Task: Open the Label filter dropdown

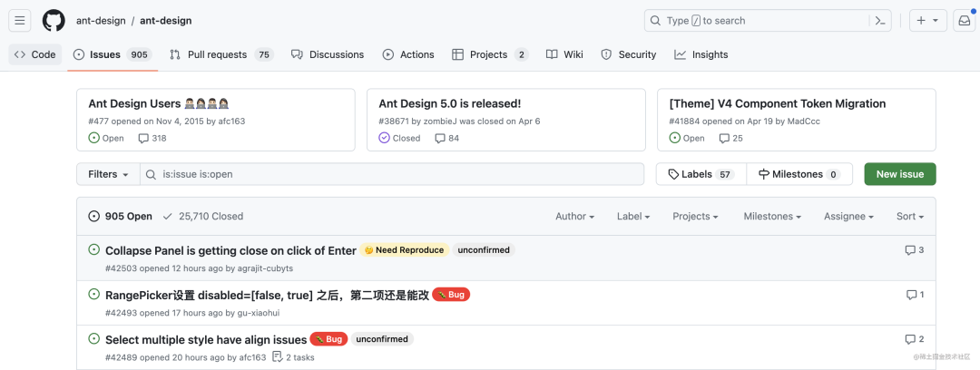Action: [633, 216]
